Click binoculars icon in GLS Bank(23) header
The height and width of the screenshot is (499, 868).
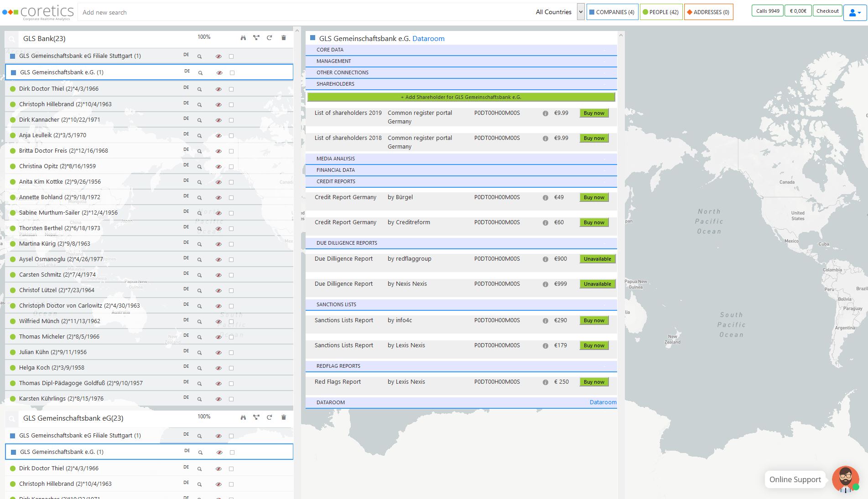coord(243,38)
